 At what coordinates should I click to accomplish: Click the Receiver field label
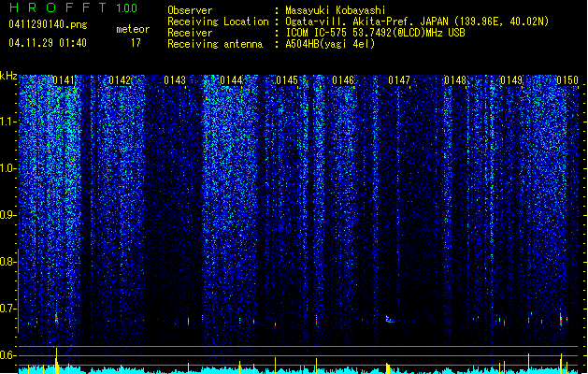[x=190, y=33]
